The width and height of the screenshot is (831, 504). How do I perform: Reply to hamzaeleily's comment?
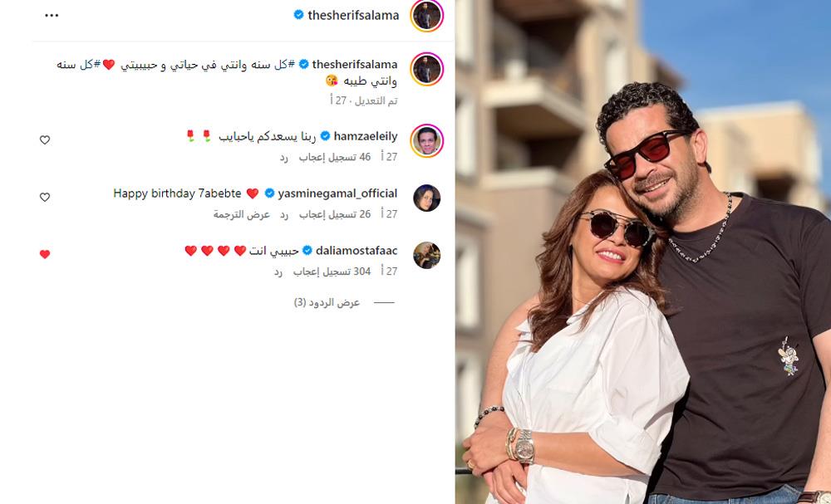tap(284, 157)
